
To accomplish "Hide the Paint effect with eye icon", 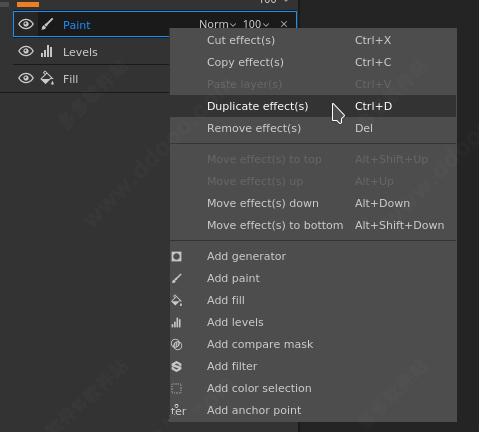I will pos(26,24).
